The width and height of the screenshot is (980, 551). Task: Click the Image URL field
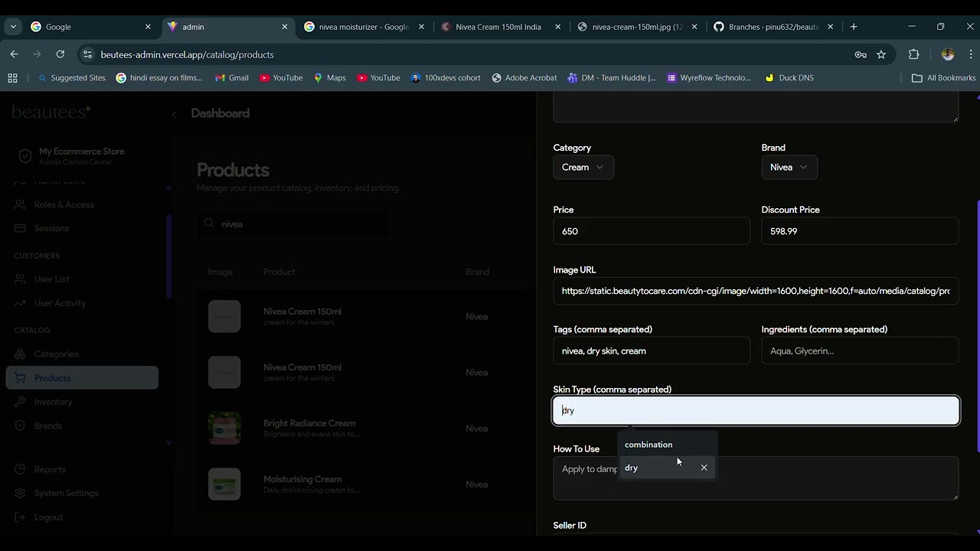pyautogui.click(x=756, y=291)
